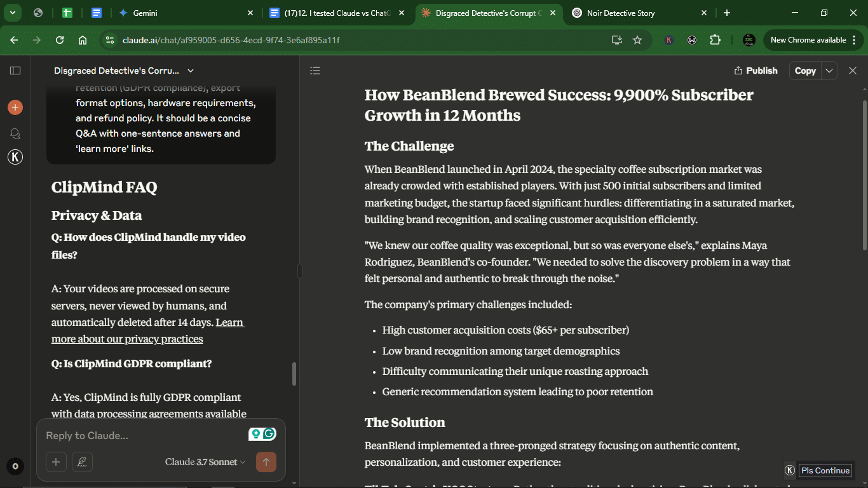Click 'The Challenge' heading
This screenshot has width=868, height=488.
click(409, 146)
